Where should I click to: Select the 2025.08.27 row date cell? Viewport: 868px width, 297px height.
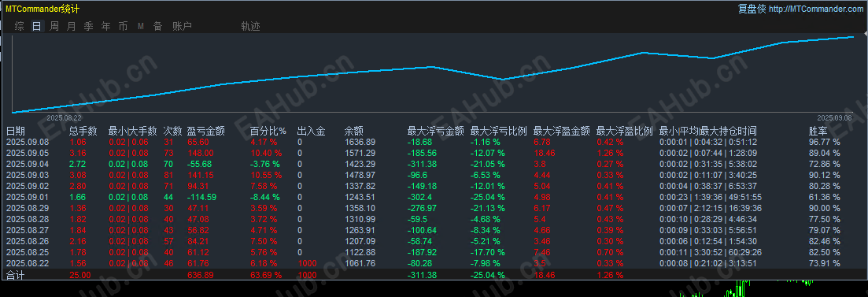[28, 230]
